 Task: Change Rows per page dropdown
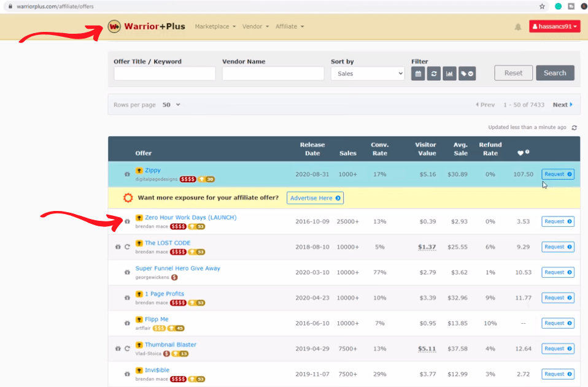171,105
